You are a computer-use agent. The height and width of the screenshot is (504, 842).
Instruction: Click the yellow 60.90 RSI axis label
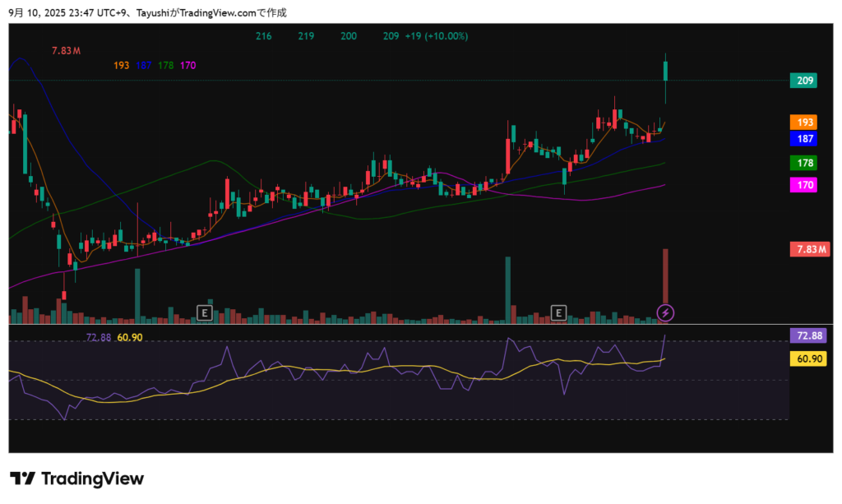point(807,358)
